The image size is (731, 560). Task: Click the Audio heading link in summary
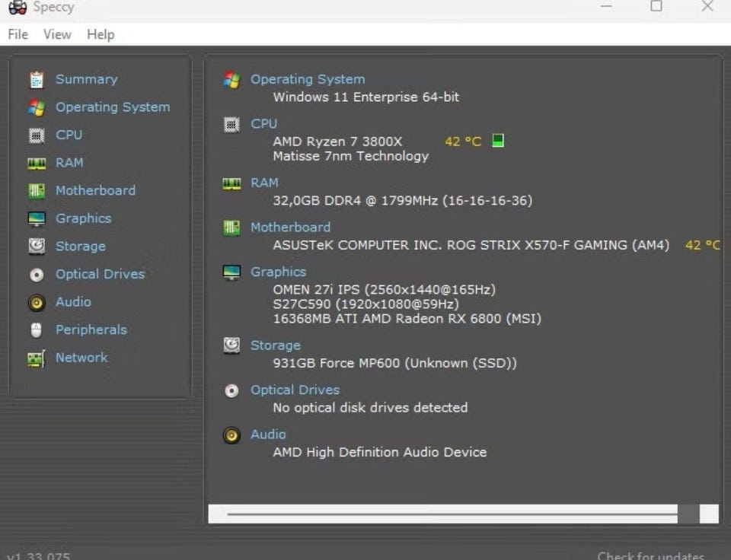click(268, 434)
